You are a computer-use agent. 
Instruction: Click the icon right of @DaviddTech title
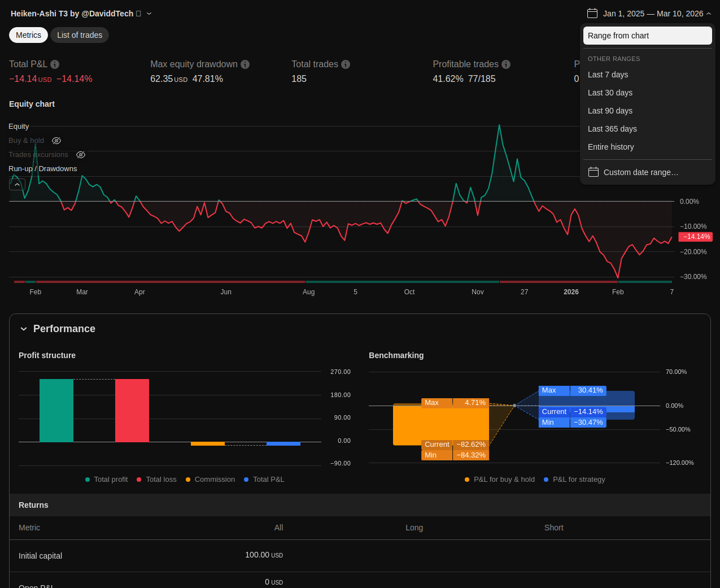[139, 14]
